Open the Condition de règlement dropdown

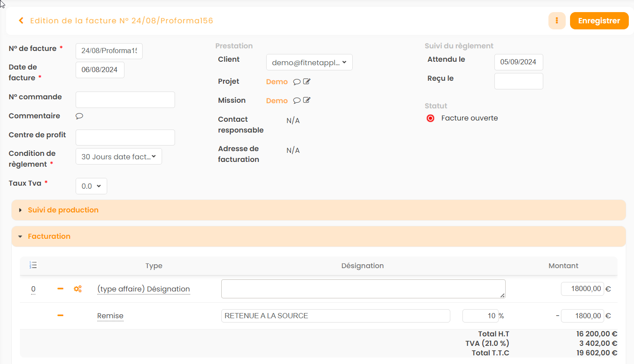(118, 156)
